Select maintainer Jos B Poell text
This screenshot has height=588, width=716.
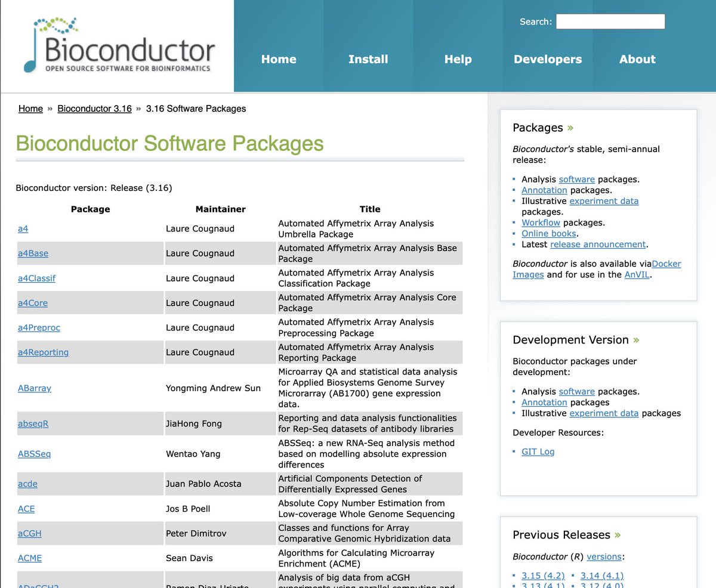[x=188, y=509]
